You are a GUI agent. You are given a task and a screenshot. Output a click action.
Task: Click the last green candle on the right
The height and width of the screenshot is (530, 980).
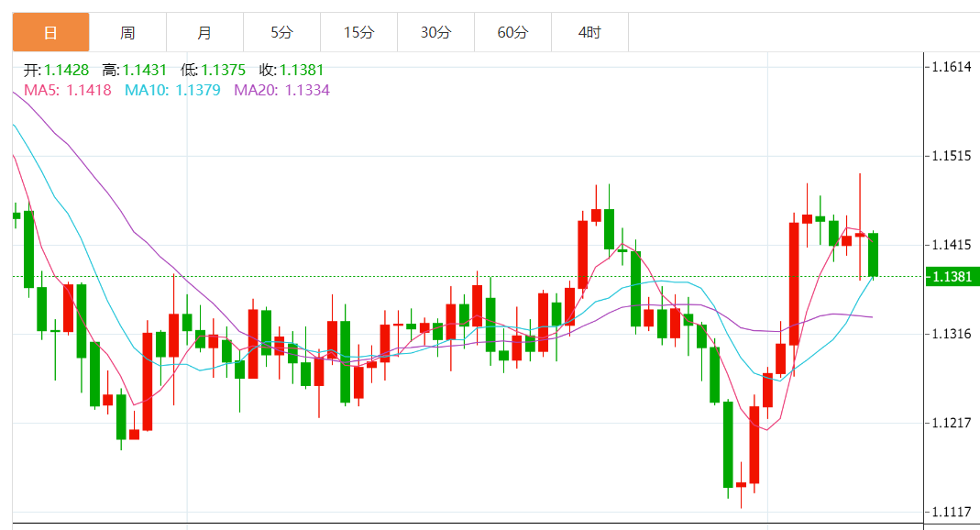[874, 254]
